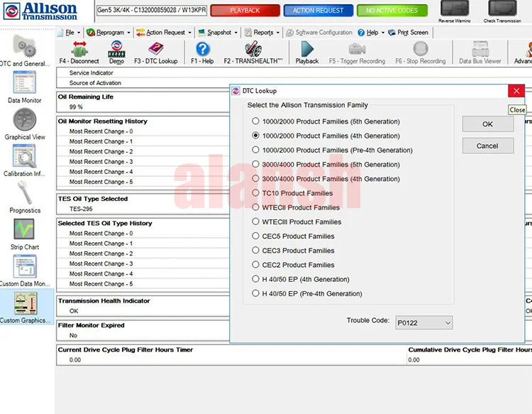Click the red PLAYBACK status button
Image resolution: width=532 pixels, height=414 pixels.
(x=245, y=11)
